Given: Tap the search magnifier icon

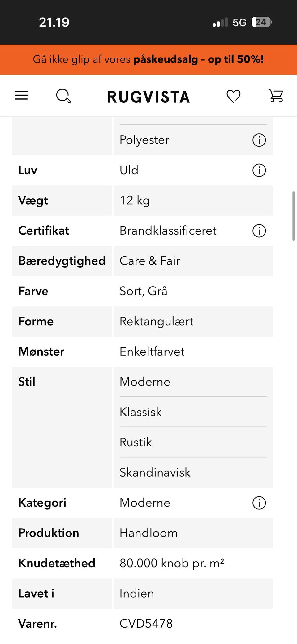Looking at the screenshot, I should [63, 96].
